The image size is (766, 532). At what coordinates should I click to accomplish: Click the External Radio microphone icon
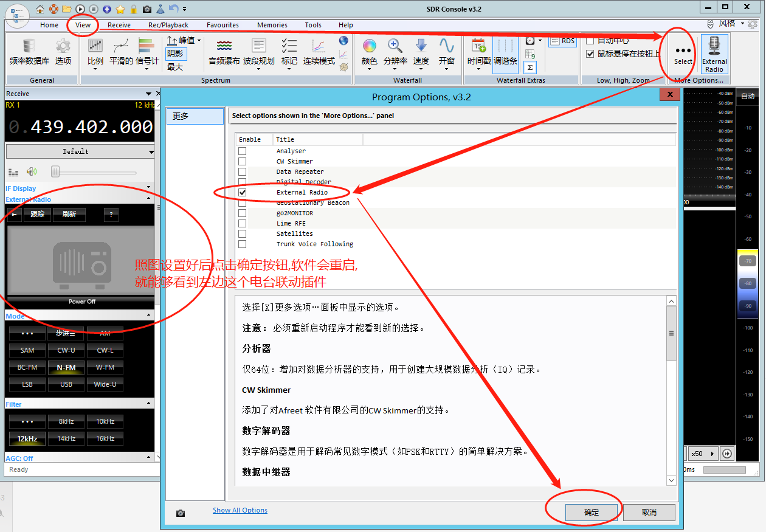click(714, 54)
